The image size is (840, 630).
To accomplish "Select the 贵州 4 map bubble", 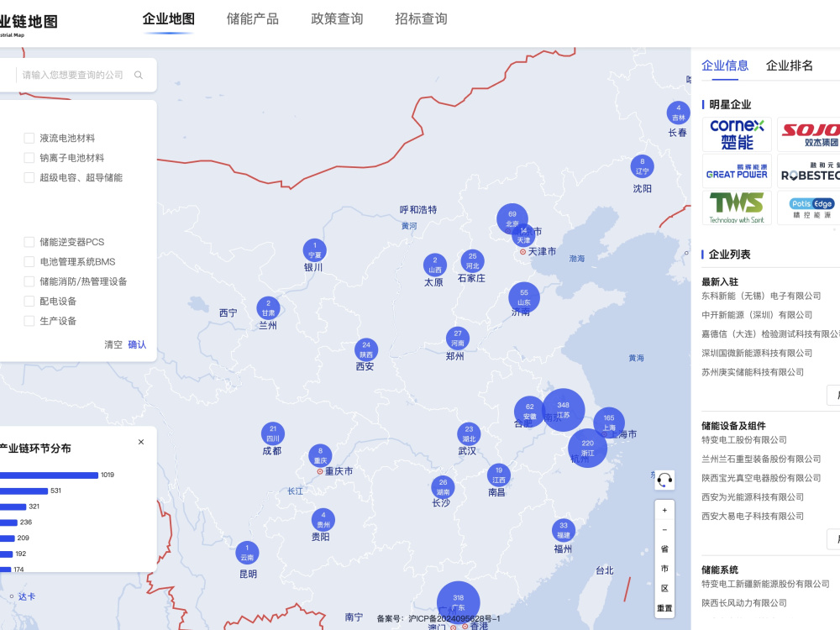I will click(323, 520).
